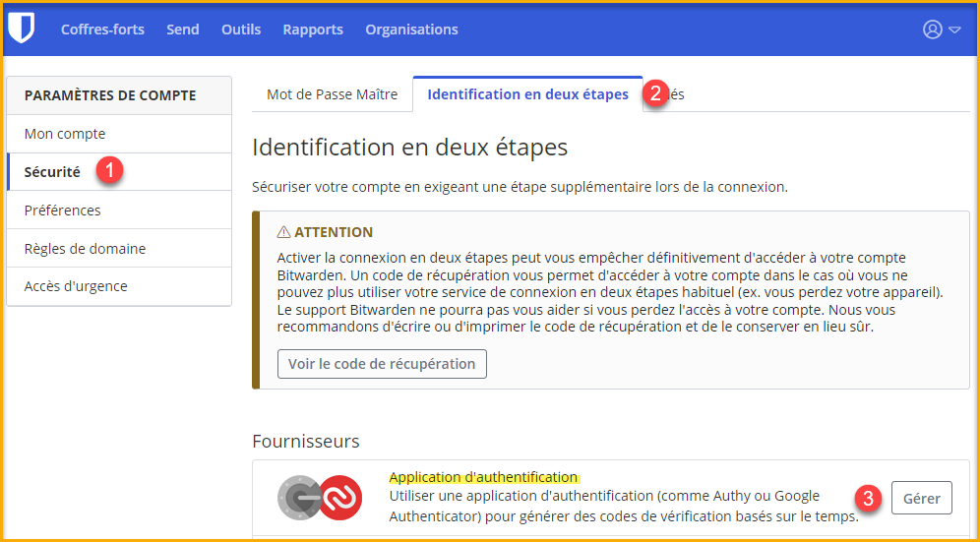The image size is (980, 542).
Task: Open the user account profile icon
Action: pyautogui.click(x=932, y=30)
